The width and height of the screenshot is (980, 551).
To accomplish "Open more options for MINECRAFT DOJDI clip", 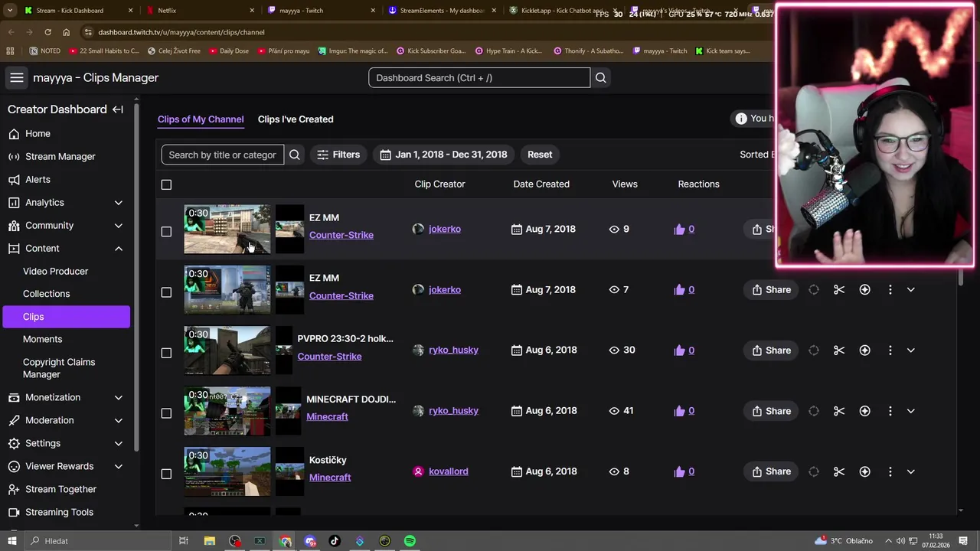I will click(x=890, y=411).
